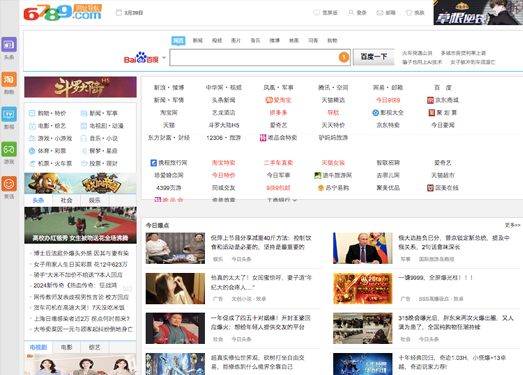Screen dimensions: 523x375
Task: Open the 315晚会曝光后 article
Action: [x=456, y=322]
